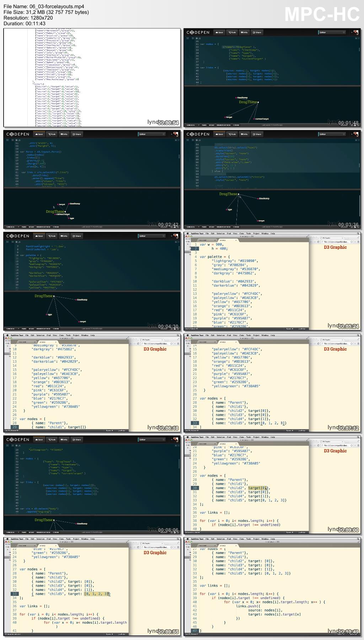Open Editor dropdown in the 00:04:30 frame

(x=152, y=236)
